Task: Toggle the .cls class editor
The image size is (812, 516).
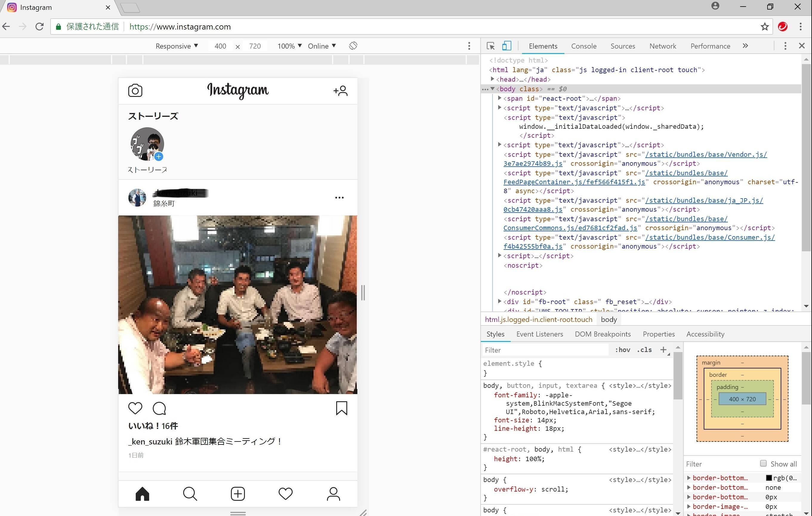Action: (x=644, y=350)
